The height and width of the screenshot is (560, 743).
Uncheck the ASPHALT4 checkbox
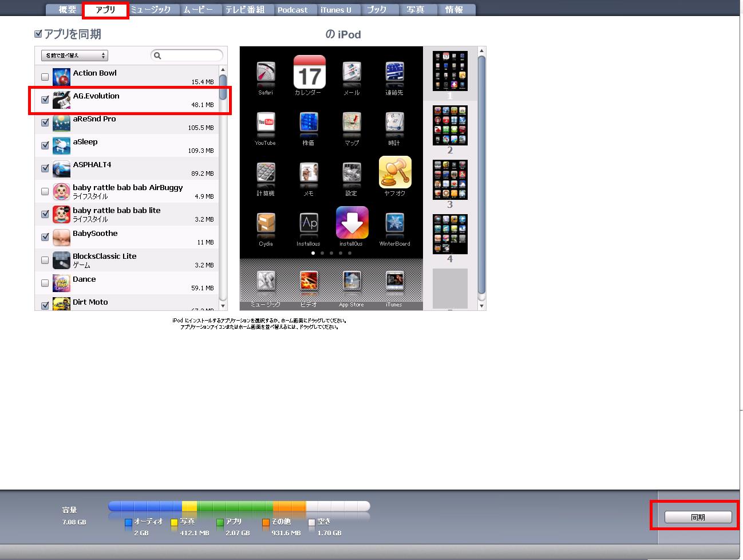coord(45,168)
